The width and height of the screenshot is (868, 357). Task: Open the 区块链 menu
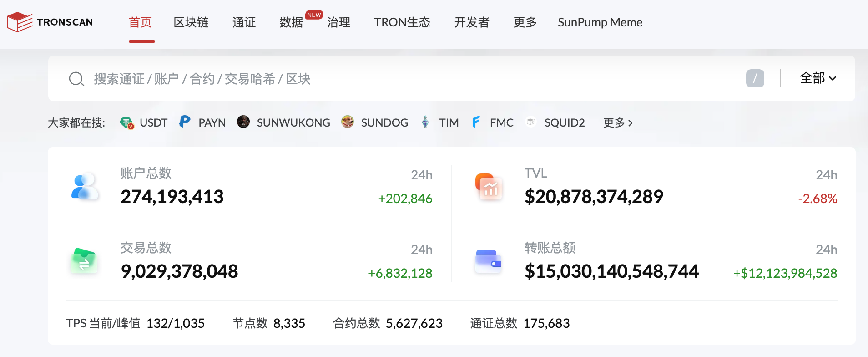(x=191, y=22)
